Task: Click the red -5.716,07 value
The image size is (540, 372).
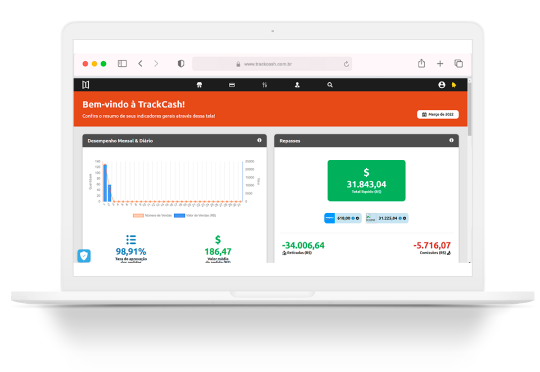Action: [x=432, y=245]
